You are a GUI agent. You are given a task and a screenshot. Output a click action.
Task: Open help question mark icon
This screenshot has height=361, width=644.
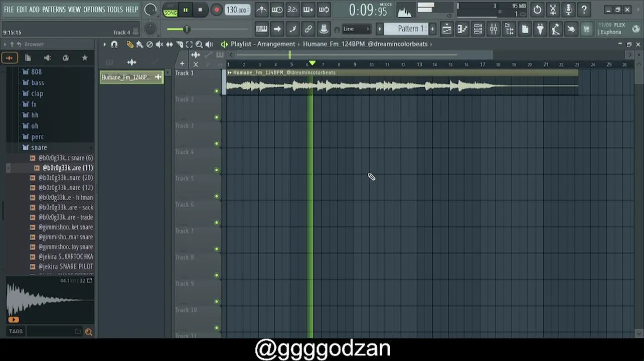[584, 10]
